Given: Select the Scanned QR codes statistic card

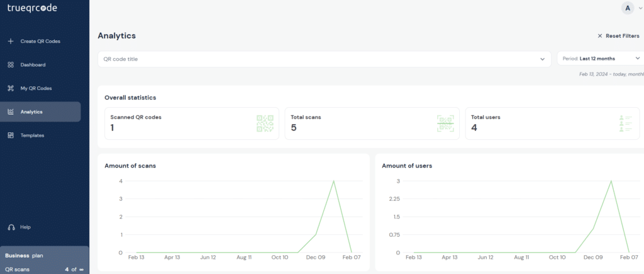Looking at the screenshot, I should 192,123.
